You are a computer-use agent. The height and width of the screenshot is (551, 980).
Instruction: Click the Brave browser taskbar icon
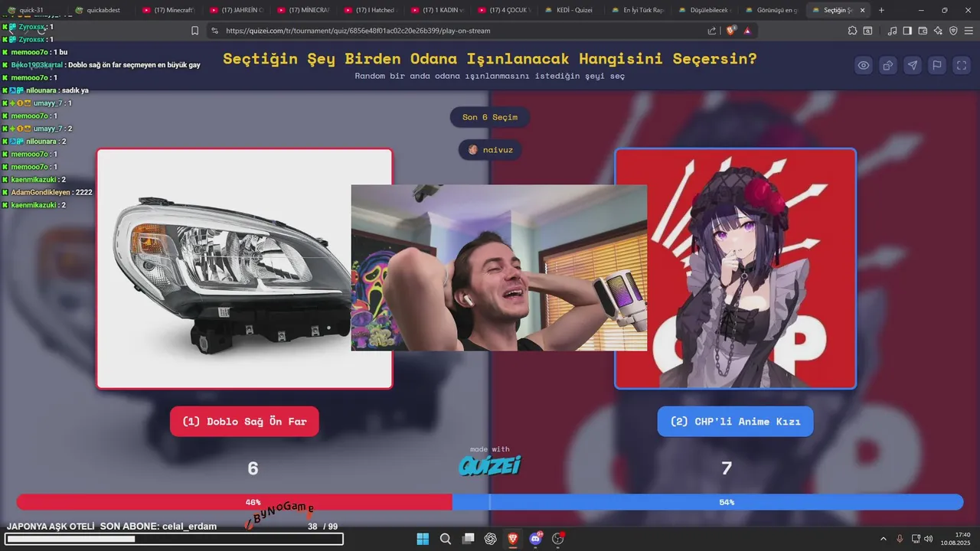513,539
